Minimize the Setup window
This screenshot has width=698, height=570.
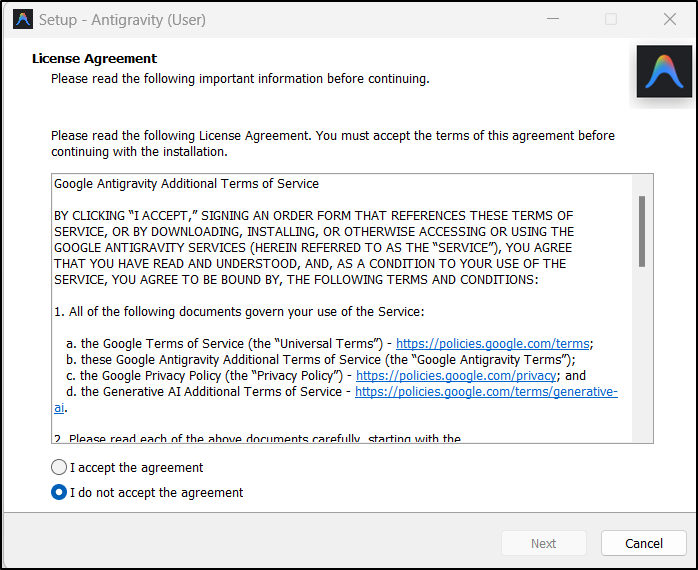tap(553, 19)
